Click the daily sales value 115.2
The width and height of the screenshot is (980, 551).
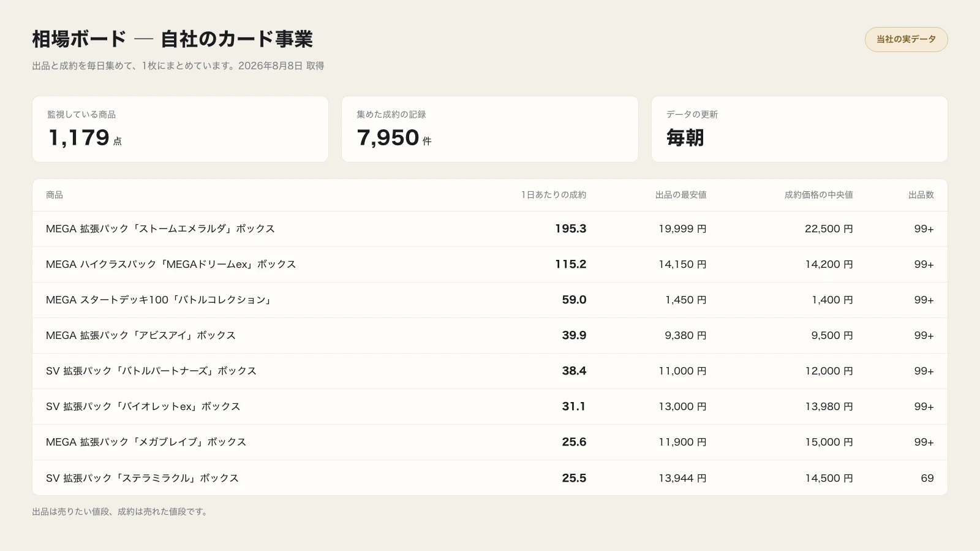[570, 264]
